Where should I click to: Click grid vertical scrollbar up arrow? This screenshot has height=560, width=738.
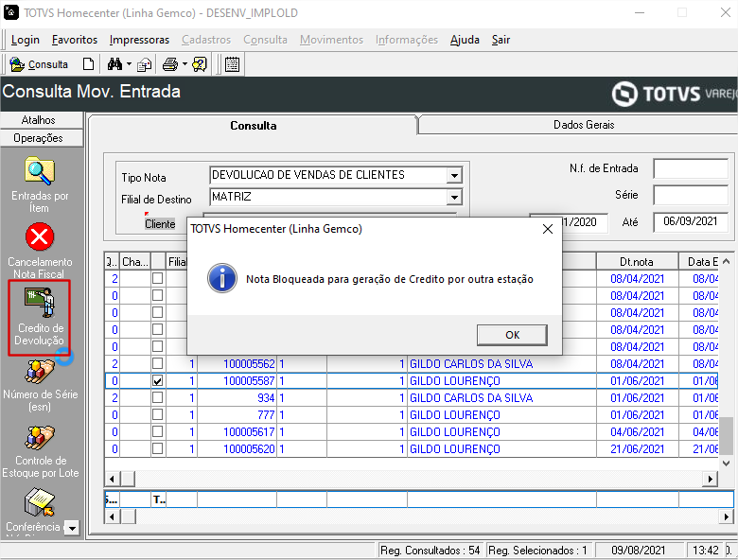click(726, 261)
